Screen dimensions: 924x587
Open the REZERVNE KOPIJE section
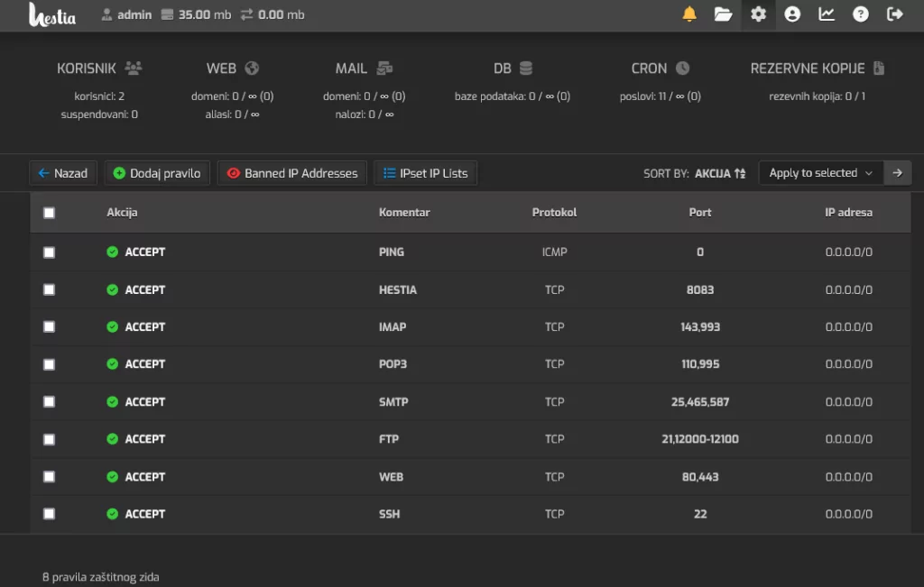818,69
